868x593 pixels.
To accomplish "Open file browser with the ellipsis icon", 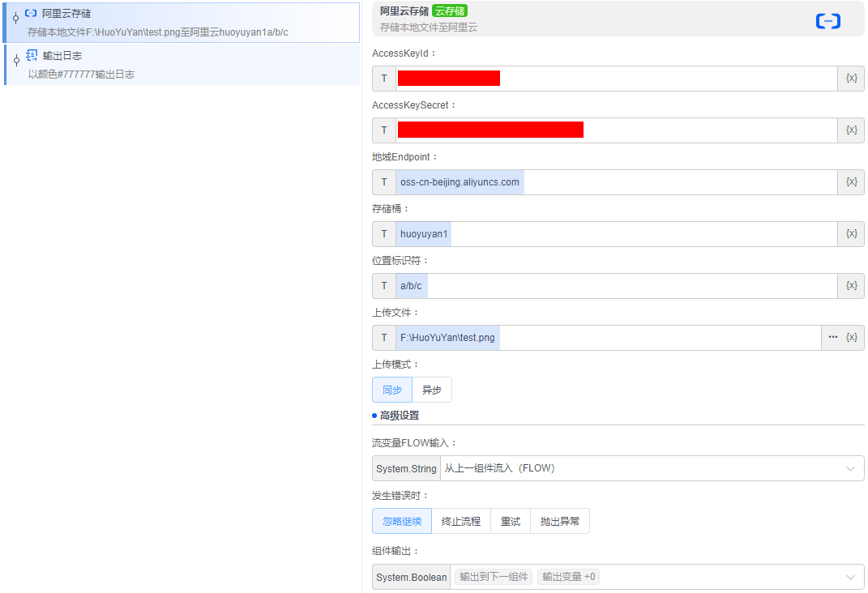I will [832, 338].
